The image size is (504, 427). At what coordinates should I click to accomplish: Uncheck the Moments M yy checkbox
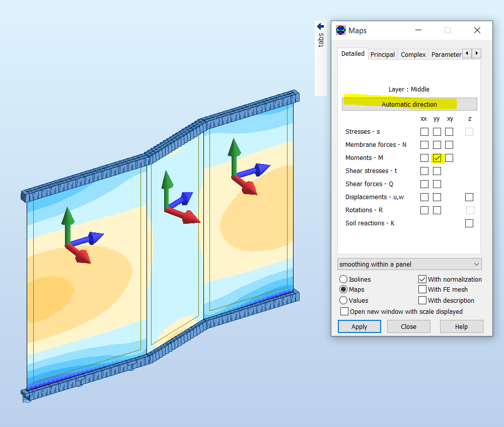437,157
